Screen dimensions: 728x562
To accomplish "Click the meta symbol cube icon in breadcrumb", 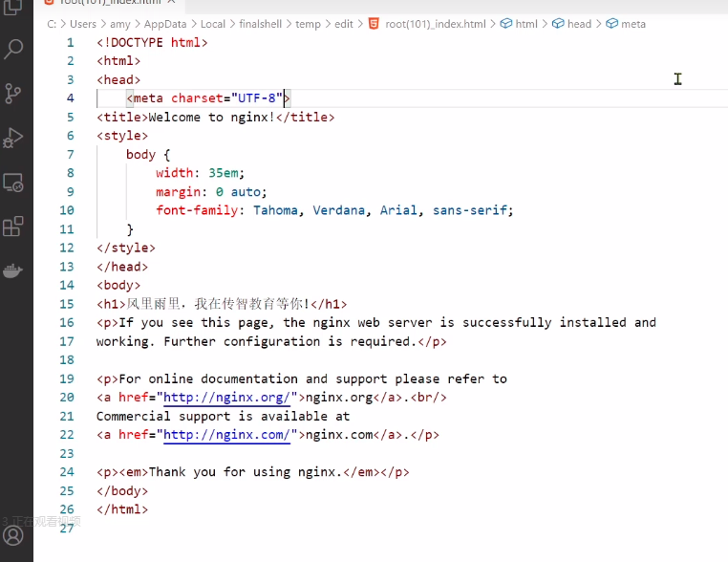I will pos(612,24).
